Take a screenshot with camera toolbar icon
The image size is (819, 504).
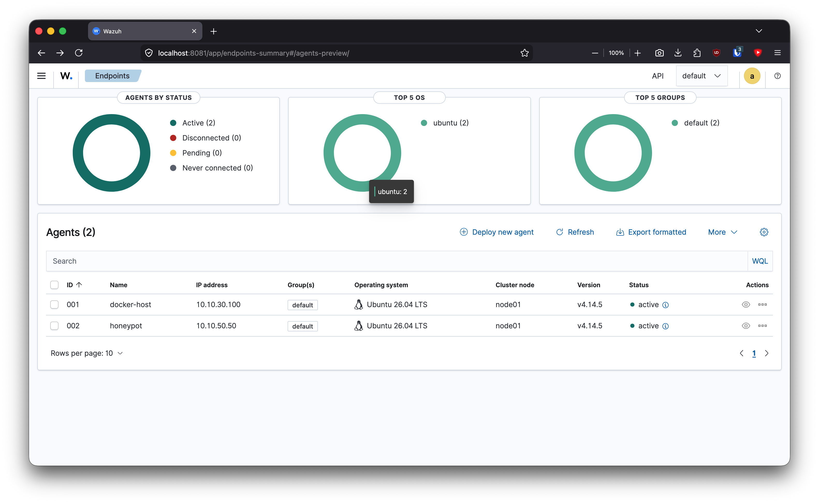pos(659,53)
